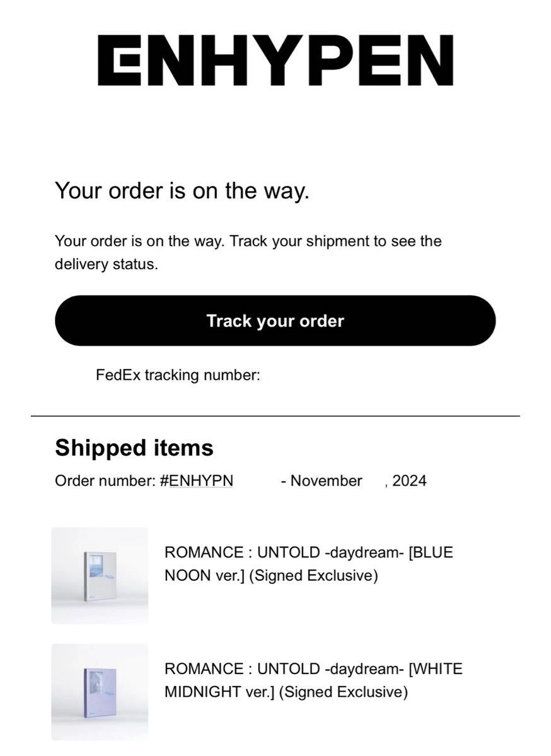
Task: Click the November order date text
Action: 326,481
